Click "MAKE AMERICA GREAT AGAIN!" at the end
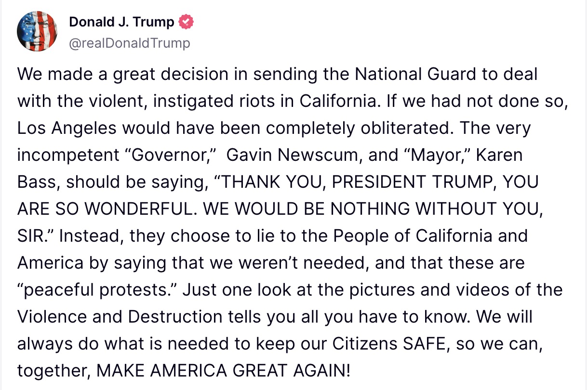588x390 pixels. click(224, 371)
